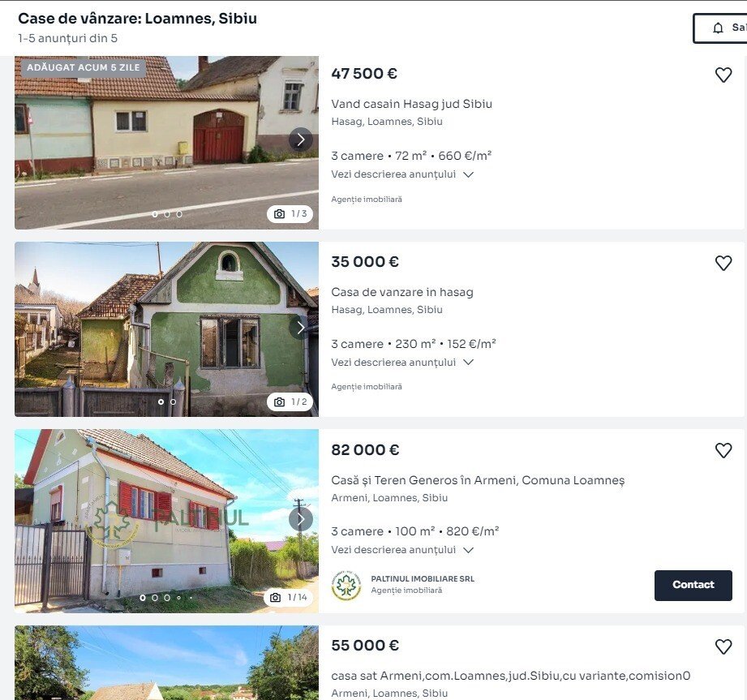747x700 pixels.
Task: Click the 1/3 photo counter camera icon
Action: point(280,214)
